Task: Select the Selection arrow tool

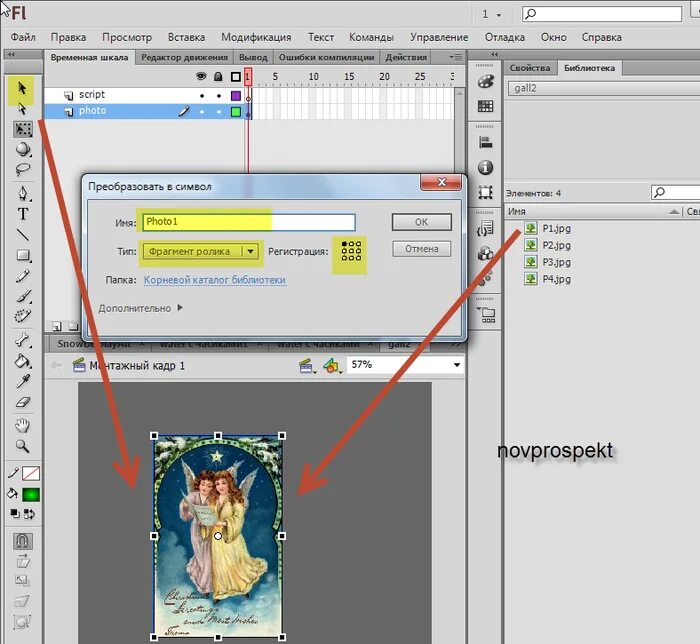Action: tap(21, 88)
